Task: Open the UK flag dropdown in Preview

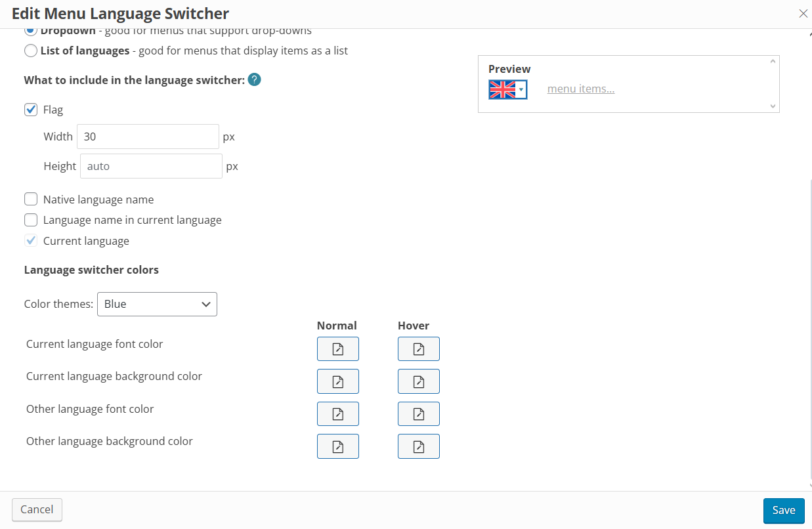Action: [508, 89]
